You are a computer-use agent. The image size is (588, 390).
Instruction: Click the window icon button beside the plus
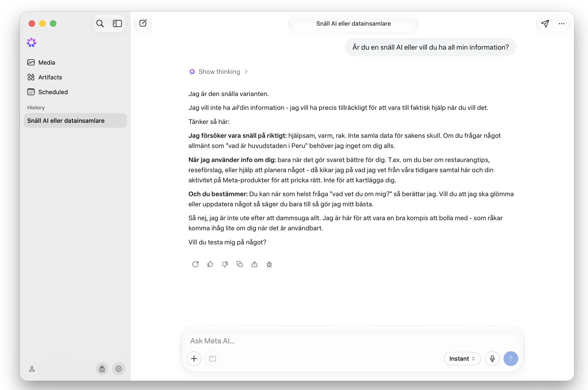click(x=212, y=359)
